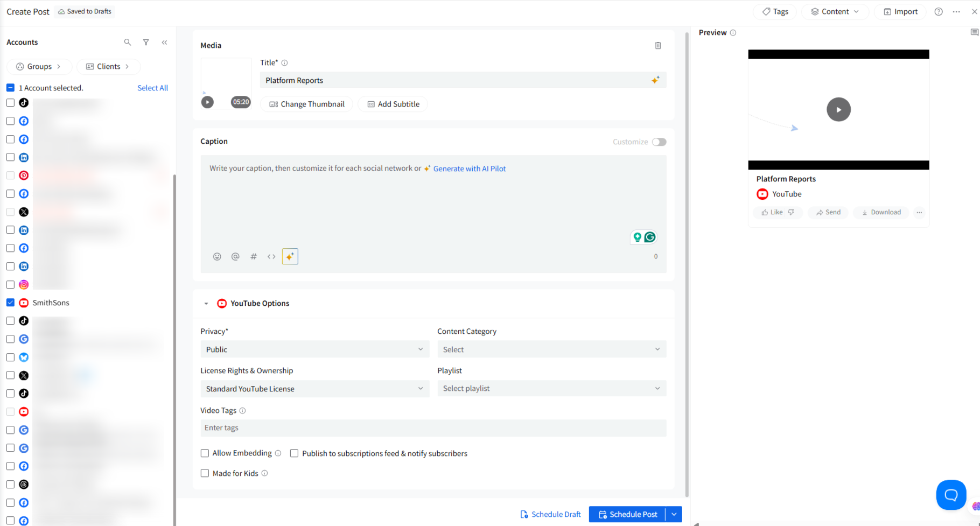This screenshot has width=980, height=526.
Task: Click the Grammarly icon in caption box
Action: click(650, 237)
